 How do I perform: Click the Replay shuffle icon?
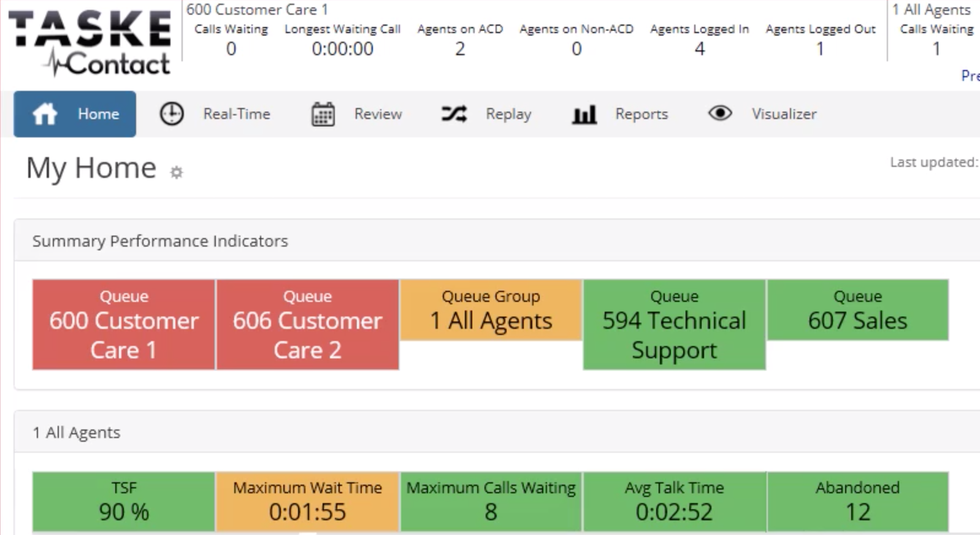pos(454,114)
